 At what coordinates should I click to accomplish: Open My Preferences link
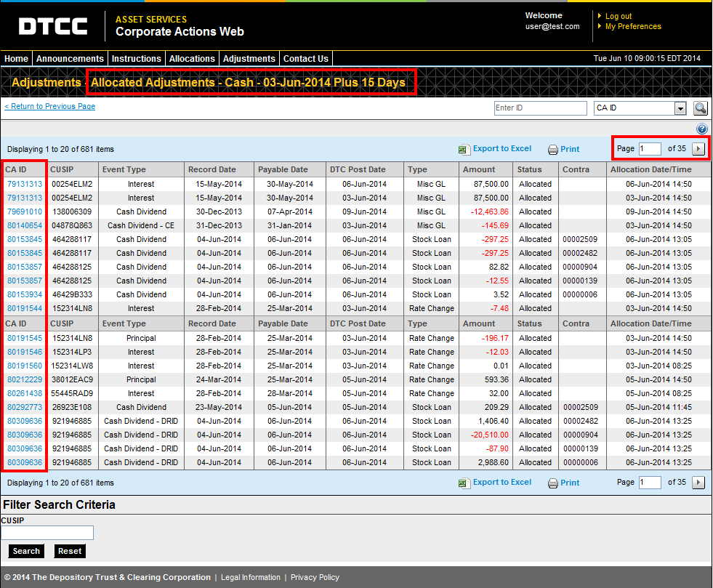(633, 26)
